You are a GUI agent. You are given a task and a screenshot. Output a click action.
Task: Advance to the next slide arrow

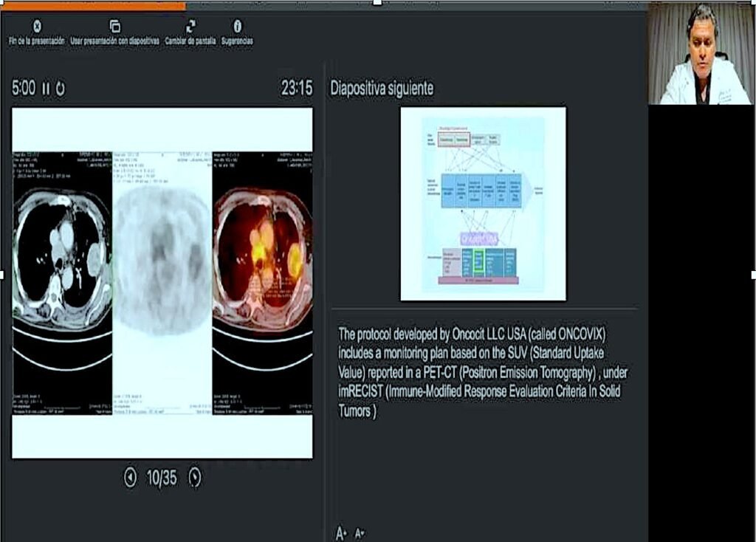point(194,478)
